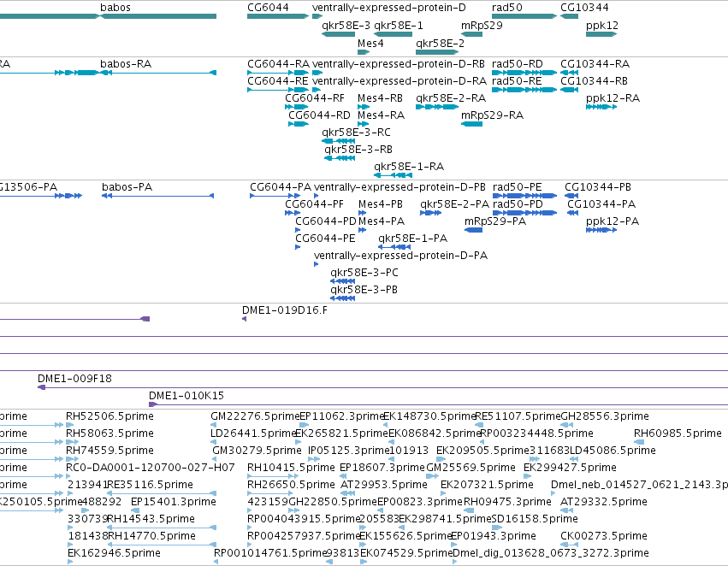Click the qkr58E-2-PA protein label
728x566 pixels.
pos(454,204)
